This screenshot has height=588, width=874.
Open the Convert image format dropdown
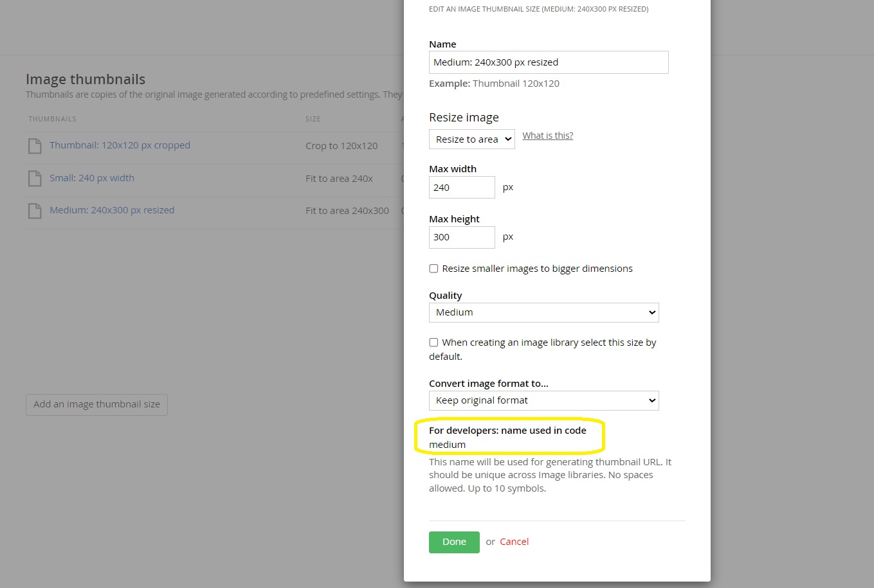click(543, 400)
